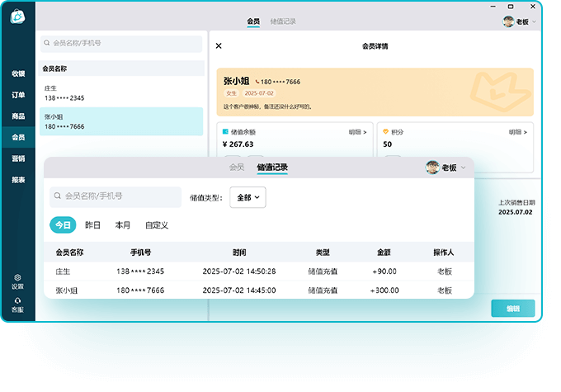
Task: Focus the member list search field
Action: point(121,43)
